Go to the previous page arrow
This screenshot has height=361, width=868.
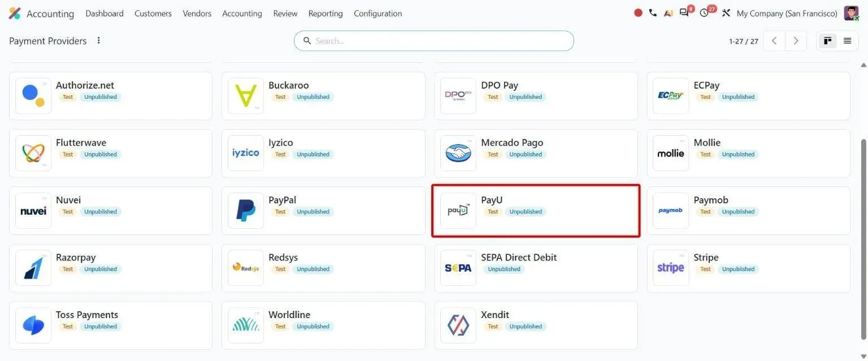point(774,41)
